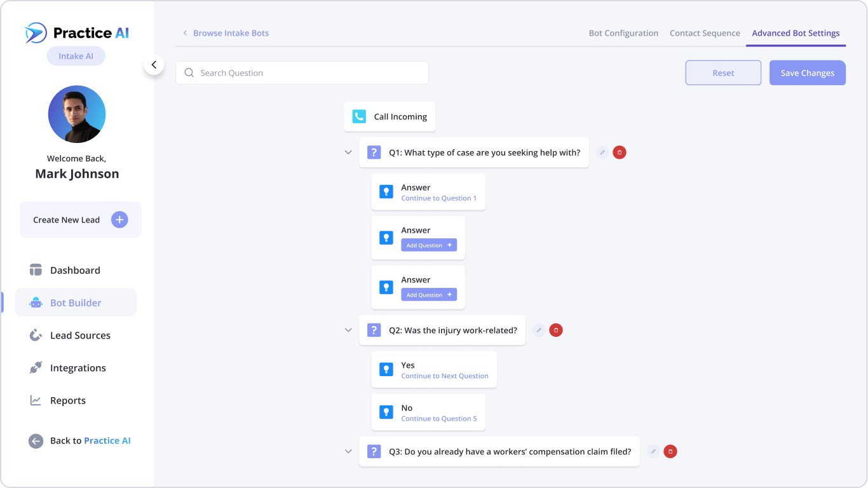The image size is (868, 488).
Task: Click the Save Changes button
Action: pos(807,72)
